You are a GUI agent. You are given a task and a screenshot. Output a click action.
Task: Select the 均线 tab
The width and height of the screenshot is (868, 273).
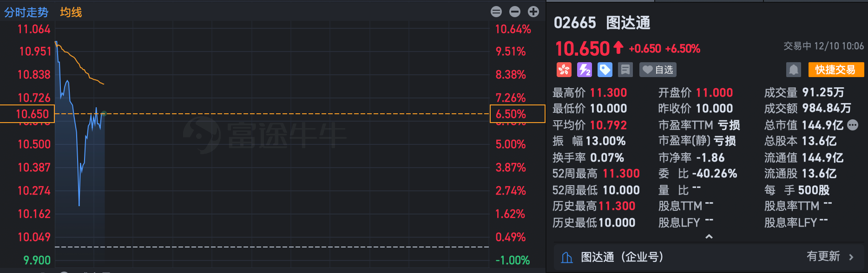pyautogui.click(x=71, y=13)
